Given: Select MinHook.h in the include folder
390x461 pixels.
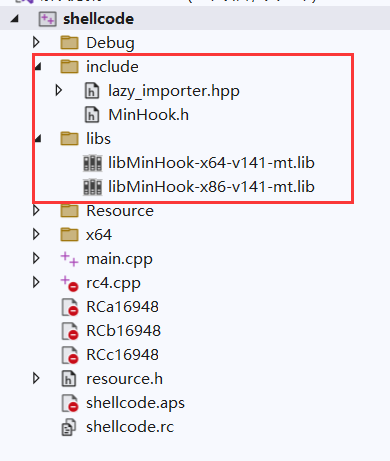Looking at the screenshot, I should [149, 115].
